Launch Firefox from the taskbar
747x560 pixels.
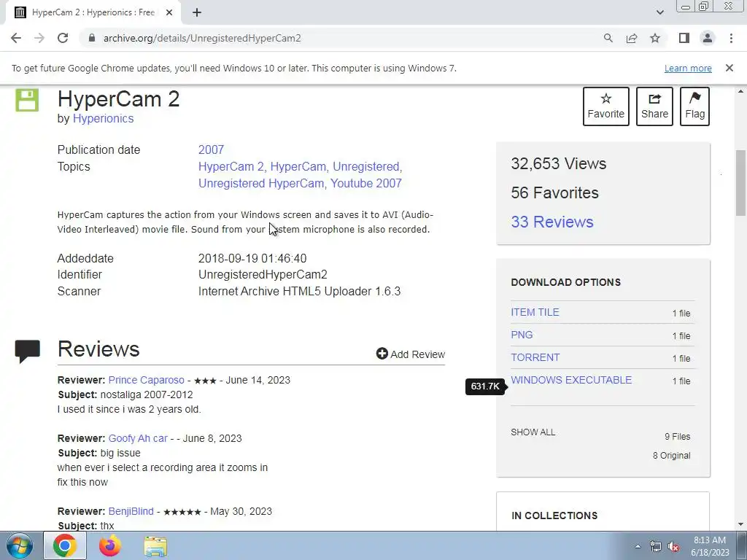[x=110, y=545]
